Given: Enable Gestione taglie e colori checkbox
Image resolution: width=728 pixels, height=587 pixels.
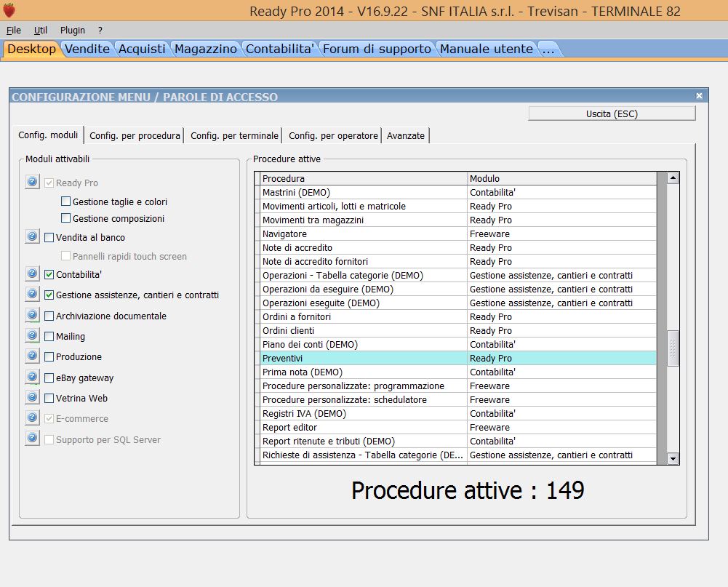Looking at the screenshot, I should click(x=66, y=201).
